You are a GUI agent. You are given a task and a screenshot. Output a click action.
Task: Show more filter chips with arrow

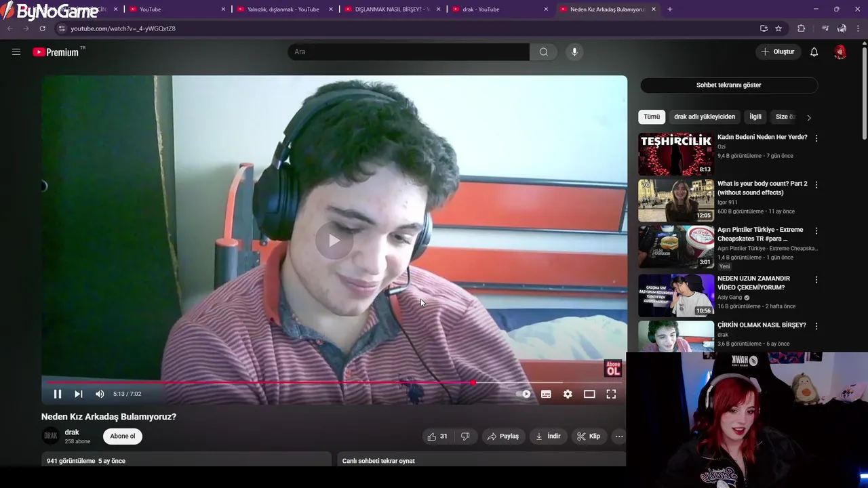click(808, 117)
